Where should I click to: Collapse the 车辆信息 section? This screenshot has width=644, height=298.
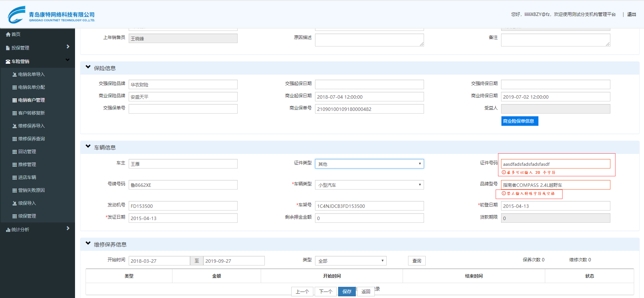[x=88, y=146]
